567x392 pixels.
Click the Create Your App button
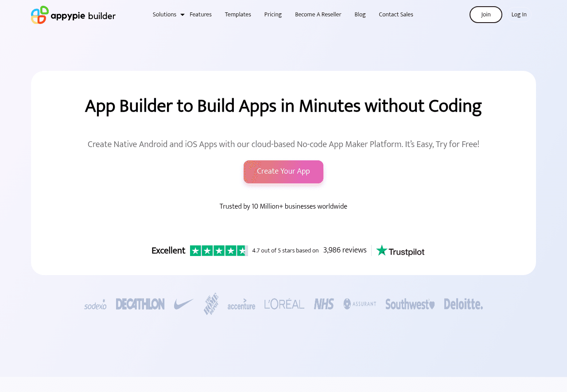pos(283,172)
